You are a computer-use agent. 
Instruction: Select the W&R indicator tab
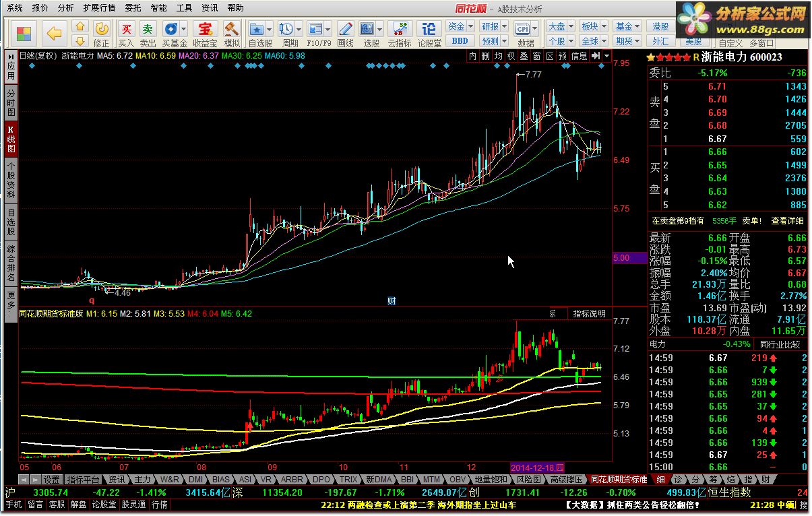point(169,480)
